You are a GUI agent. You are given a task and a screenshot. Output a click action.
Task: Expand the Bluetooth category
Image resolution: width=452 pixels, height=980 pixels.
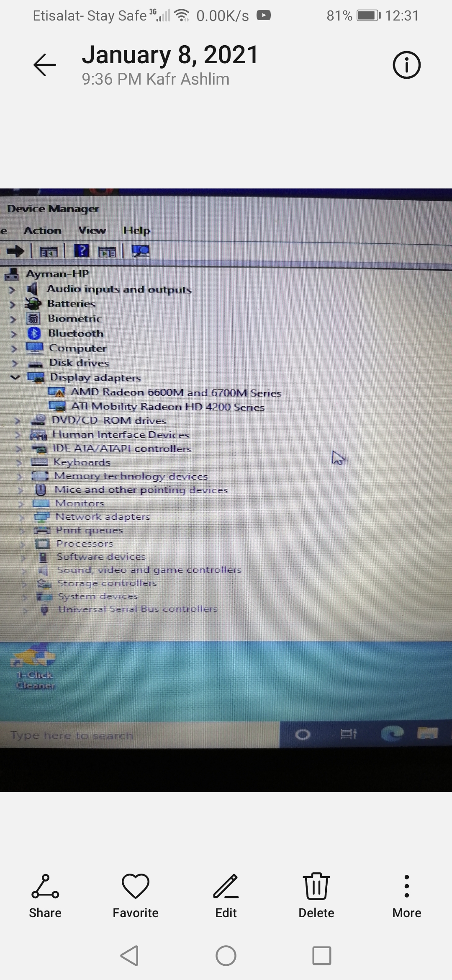point(13,334)
